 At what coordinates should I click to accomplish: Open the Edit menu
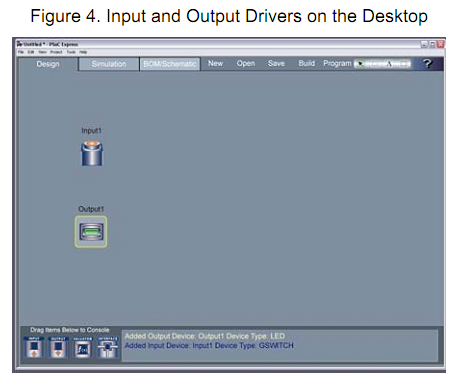[31, 52]
